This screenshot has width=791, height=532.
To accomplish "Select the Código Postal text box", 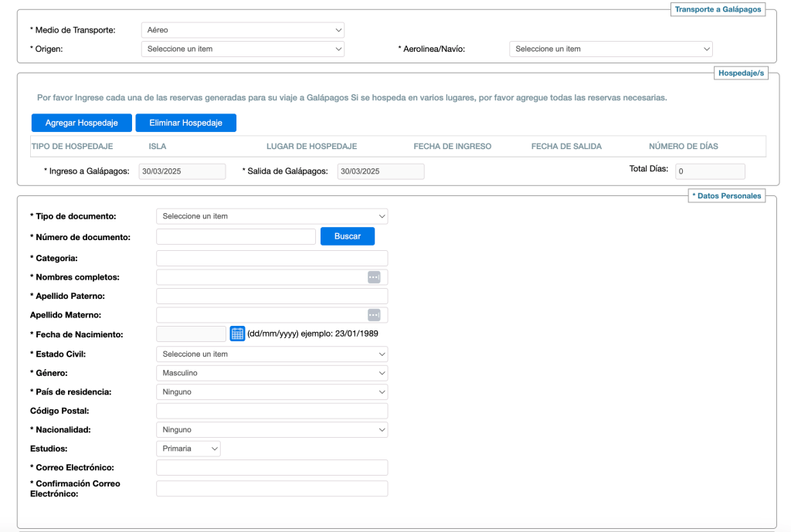I will (272, 411).
